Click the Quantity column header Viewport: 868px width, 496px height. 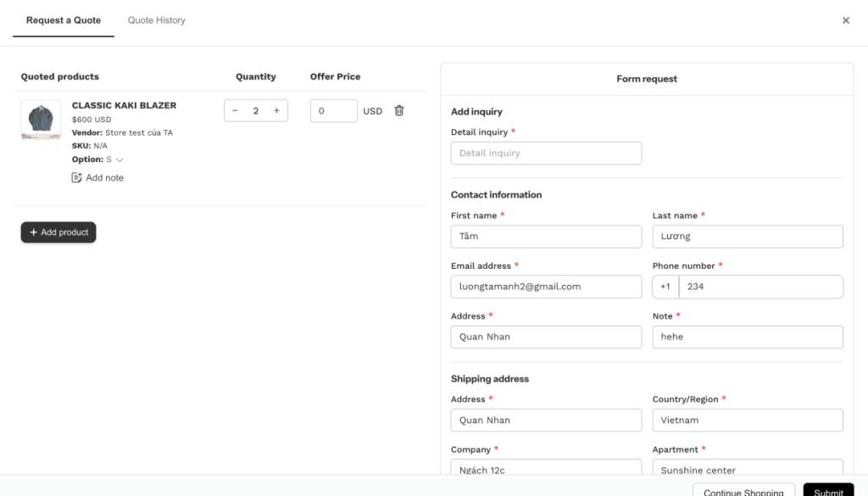point(256,77)
